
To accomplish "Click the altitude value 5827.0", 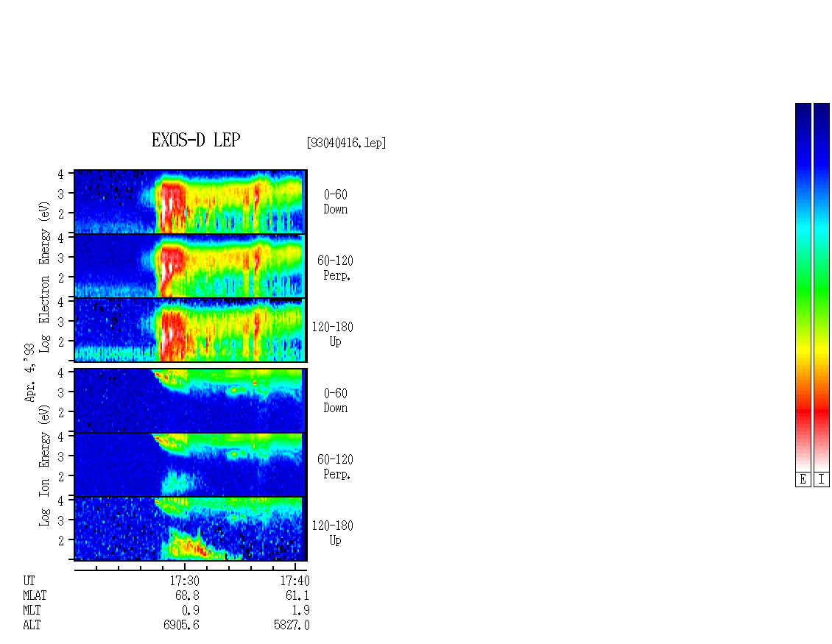I will pyautogui.click(x=292, y=625).
